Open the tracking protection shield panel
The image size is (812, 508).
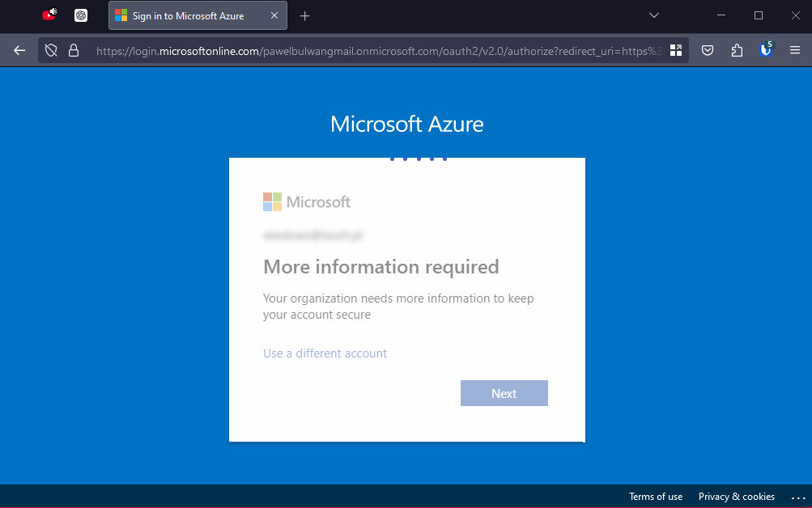click(x=51, y=50)
